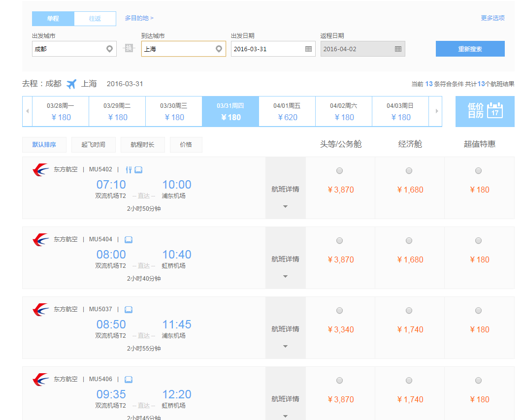Choose the 04/03周日 date tab
Viewport: 524px width, 420px height.
400,111
